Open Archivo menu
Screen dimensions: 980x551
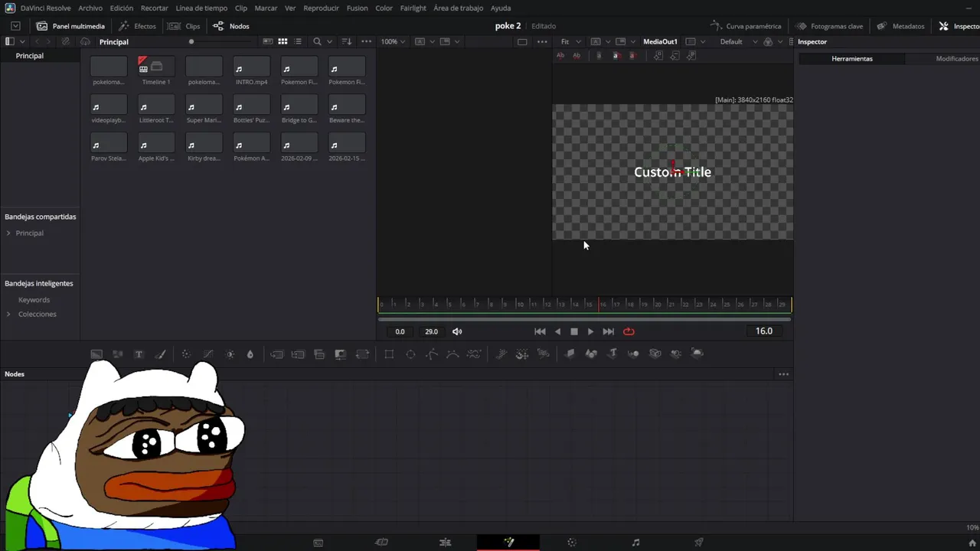(x=90, y=8)
